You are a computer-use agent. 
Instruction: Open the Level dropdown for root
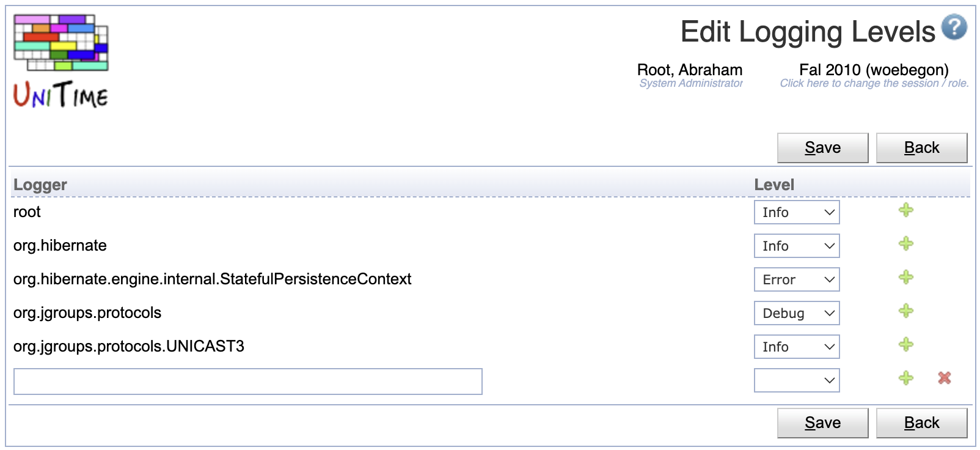(x=797, y=212)
